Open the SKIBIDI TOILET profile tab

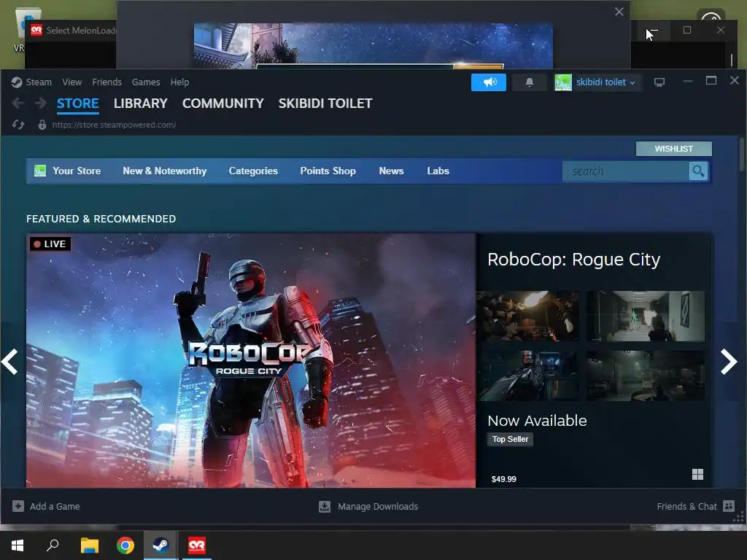pos(325,104)
